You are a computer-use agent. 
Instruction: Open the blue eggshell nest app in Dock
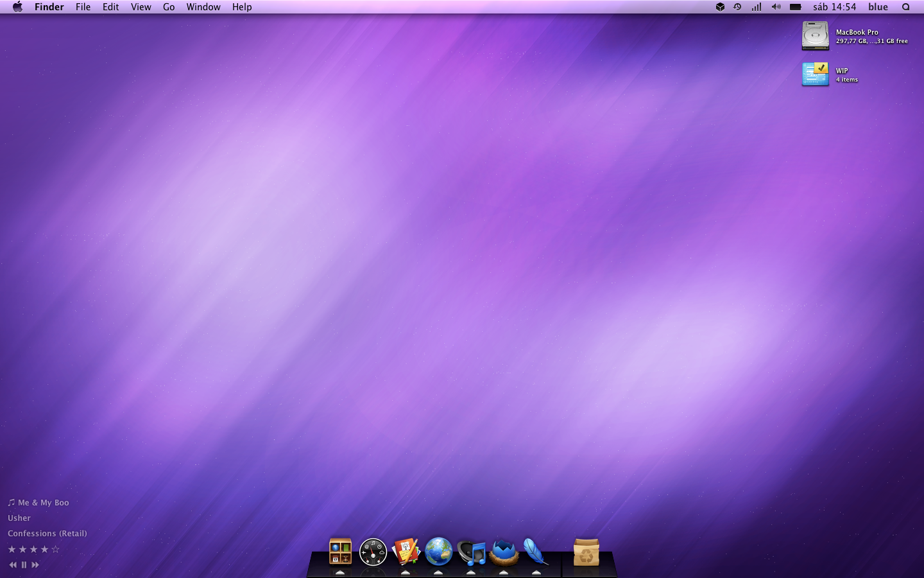click(504, 552)
